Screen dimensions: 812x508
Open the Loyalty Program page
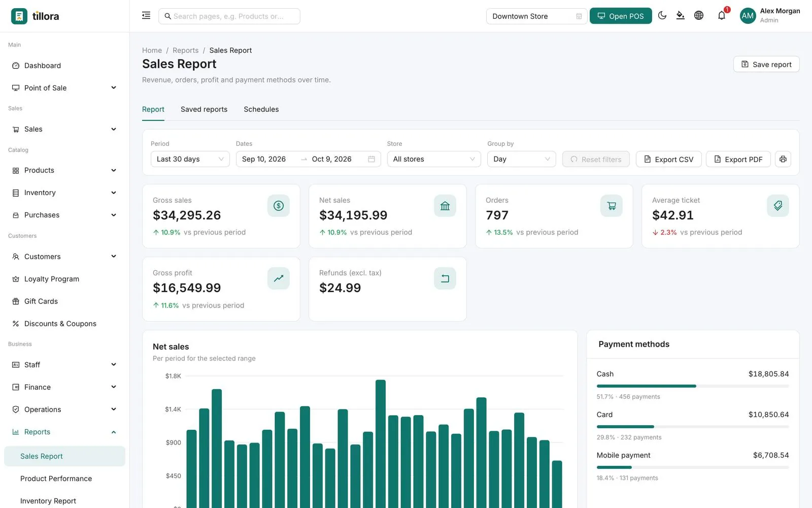click(x=64, y=279)
